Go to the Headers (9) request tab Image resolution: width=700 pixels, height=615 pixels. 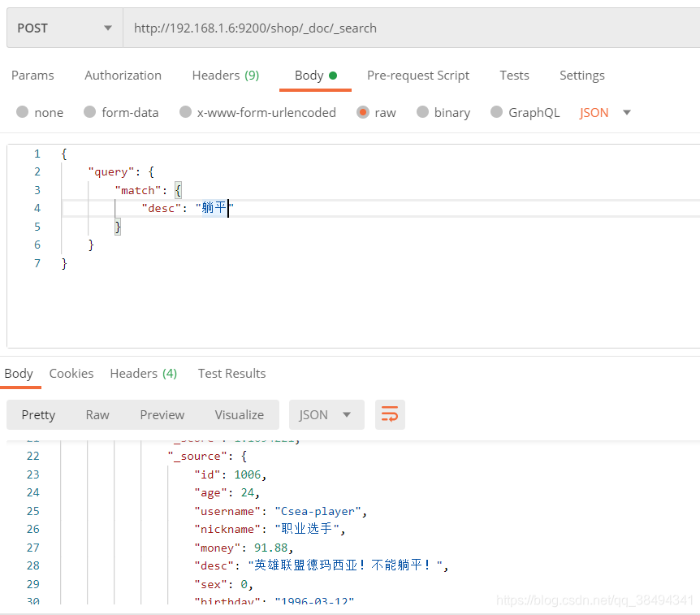point(225,76)
